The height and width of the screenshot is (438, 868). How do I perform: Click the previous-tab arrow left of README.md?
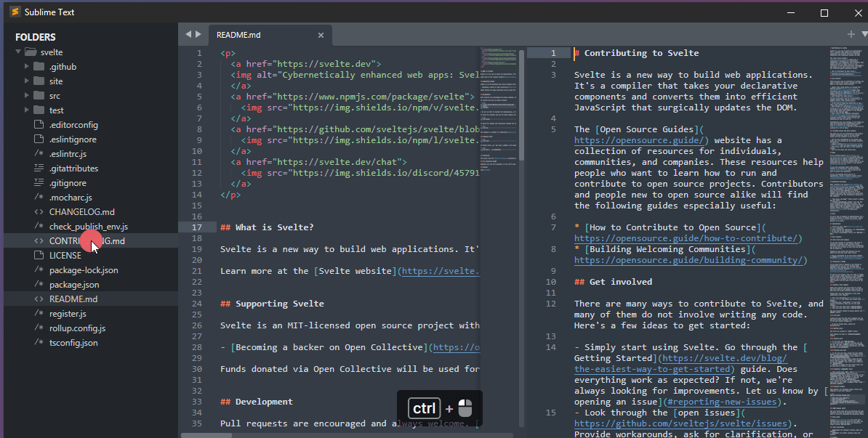click(188, 34)
